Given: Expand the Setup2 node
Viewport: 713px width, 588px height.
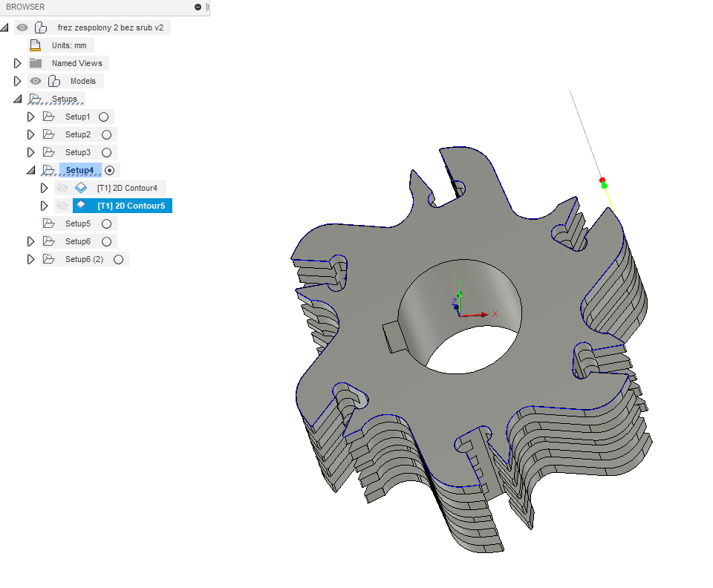Looking at the screenshot, I should [x=30, y=134].
